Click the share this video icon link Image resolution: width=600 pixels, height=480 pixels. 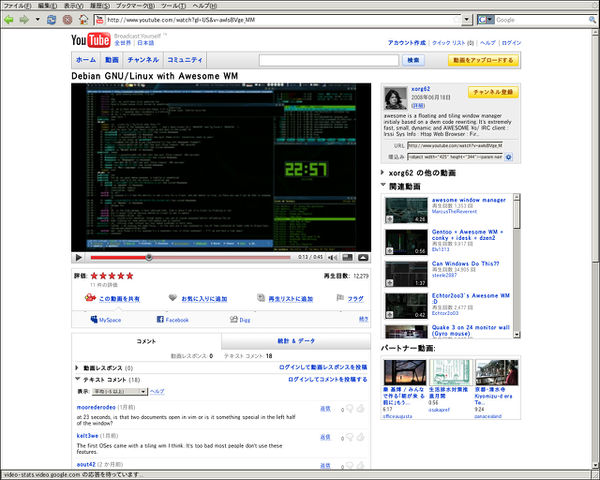coord(90,297)
